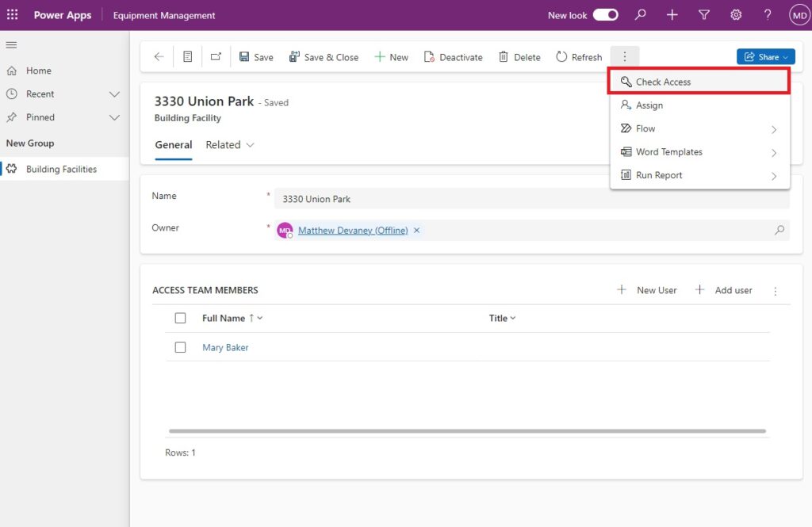Switch to the General tab
Image resolution: width=812 pixels, height=527 pixels.
click(173, 145)
